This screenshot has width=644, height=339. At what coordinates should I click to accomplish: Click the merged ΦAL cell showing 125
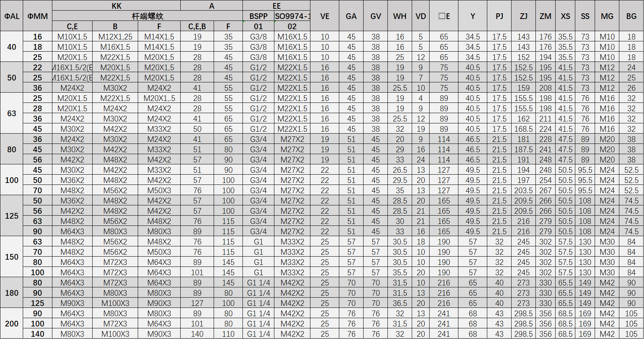[x=11, y=216]
